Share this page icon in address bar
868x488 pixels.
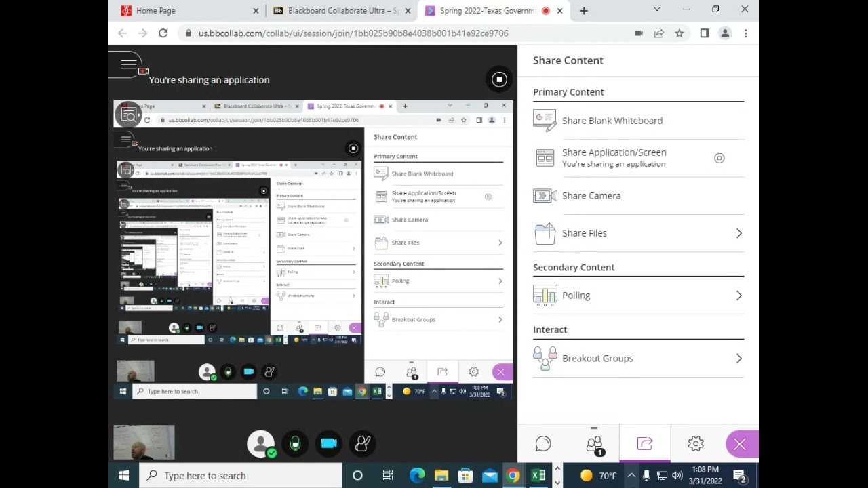tap(659, 33)
